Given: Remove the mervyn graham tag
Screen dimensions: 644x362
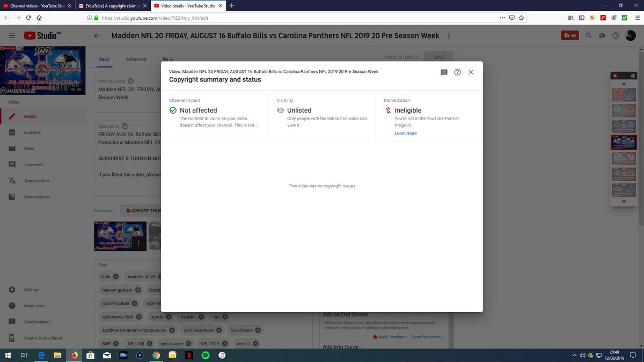Looking at the screenshot, I should [x=137, y=290].
